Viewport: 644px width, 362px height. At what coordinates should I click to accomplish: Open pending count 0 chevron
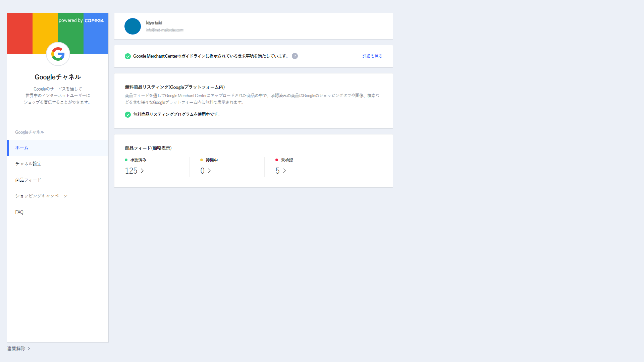(210, 171)
